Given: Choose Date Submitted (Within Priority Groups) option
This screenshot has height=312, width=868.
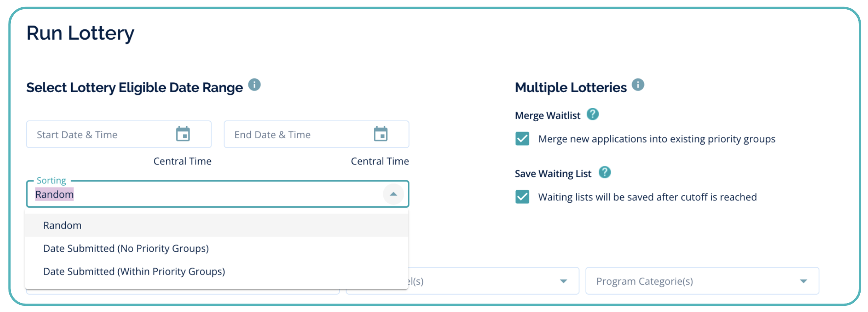Looking at the screenshot, I should (134, 271).
